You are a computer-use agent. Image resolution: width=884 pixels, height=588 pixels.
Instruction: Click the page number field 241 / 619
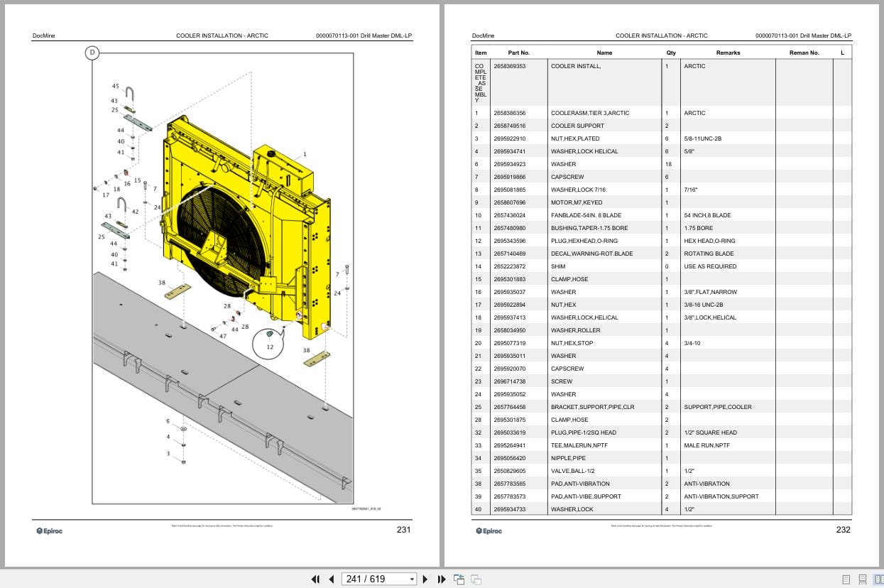point(374,579)
